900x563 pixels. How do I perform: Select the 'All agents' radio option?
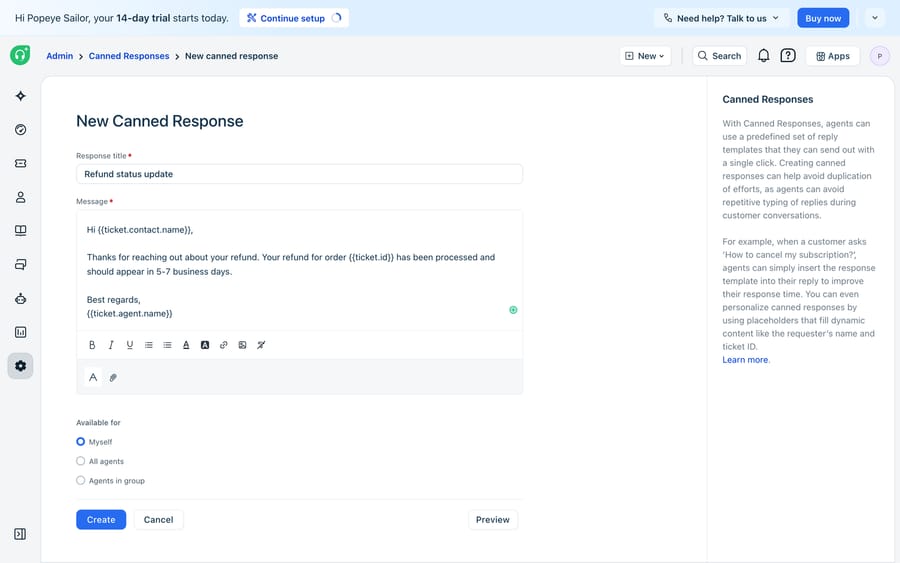pyautogui.click(x=81, y=461)
